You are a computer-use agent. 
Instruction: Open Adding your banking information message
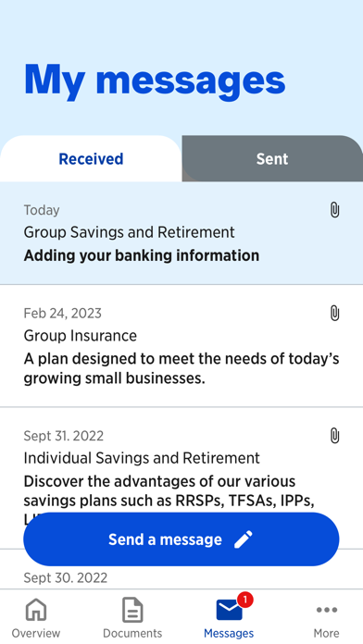pos(181,233)
